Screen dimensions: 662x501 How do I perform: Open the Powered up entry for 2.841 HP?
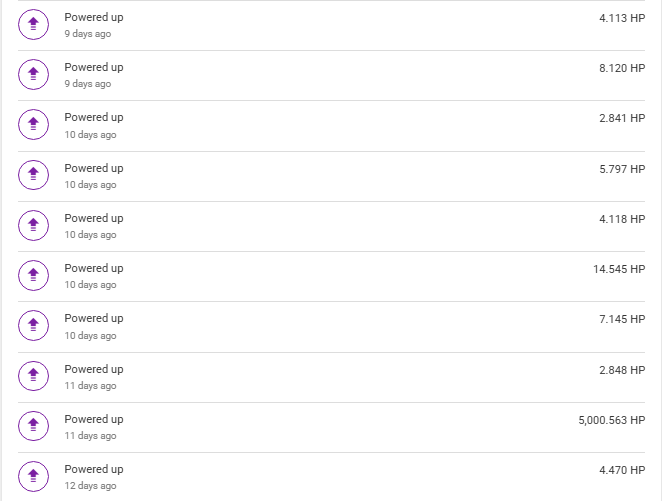point(94,118)
